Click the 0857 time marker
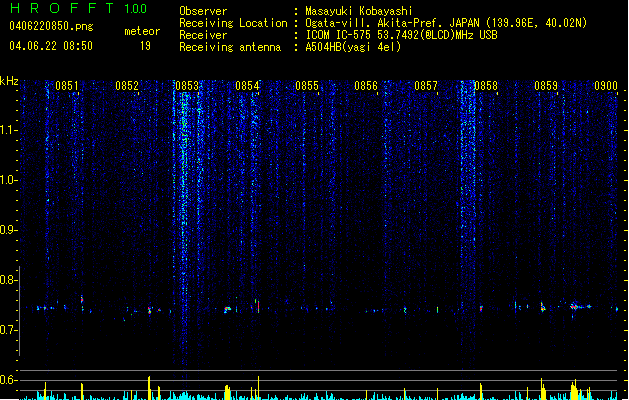The image size is (629, 400). (x=426, y=86)
